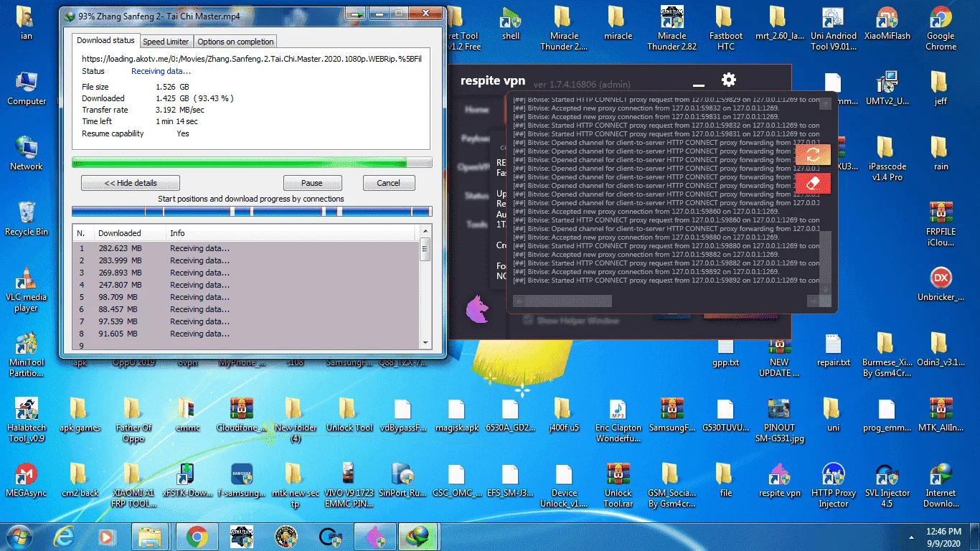Open Recycle Bin on desktop

point(27,219)
